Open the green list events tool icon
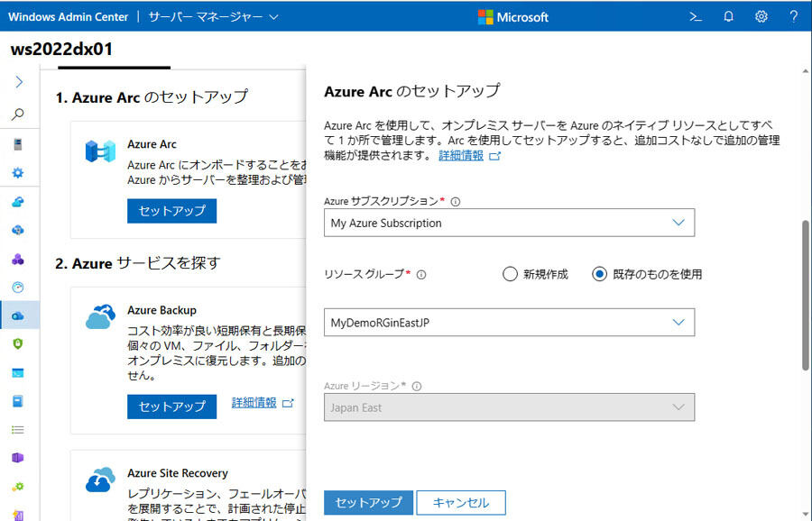The width and height of the screenshot is (812, 521). tap(18, 430)
